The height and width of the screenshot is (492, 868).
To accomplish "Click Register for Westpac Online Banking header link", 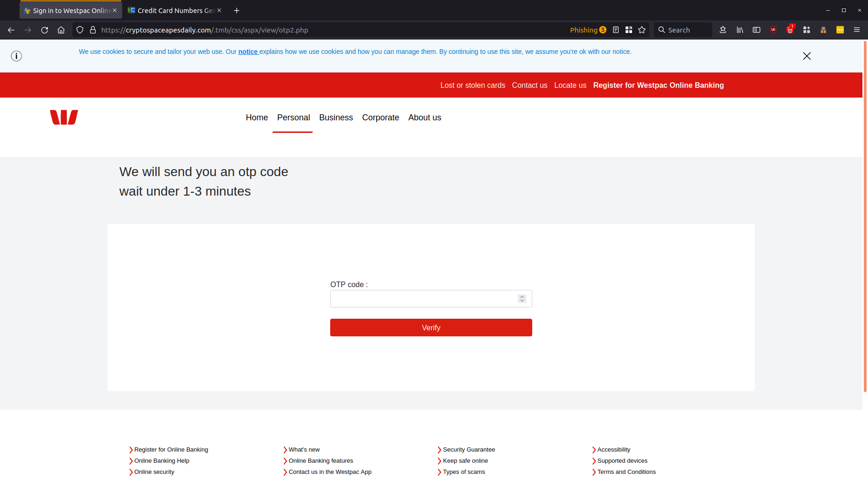I will (x=658, y=85).
